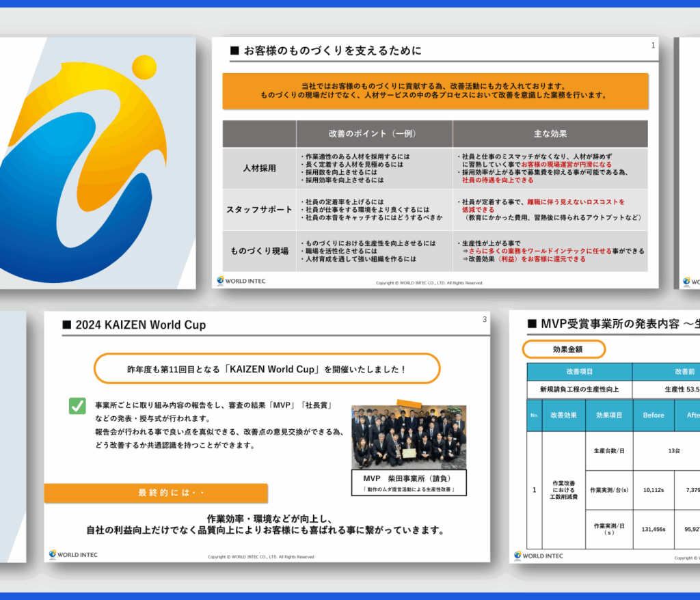700x600 pixels.
Task: Click the value 13台
Action: tap(674, 451)
